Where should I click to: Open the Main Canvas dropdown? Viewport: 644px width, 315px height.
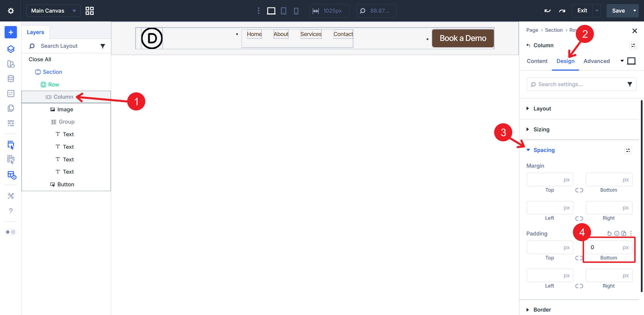pos(53,11)
